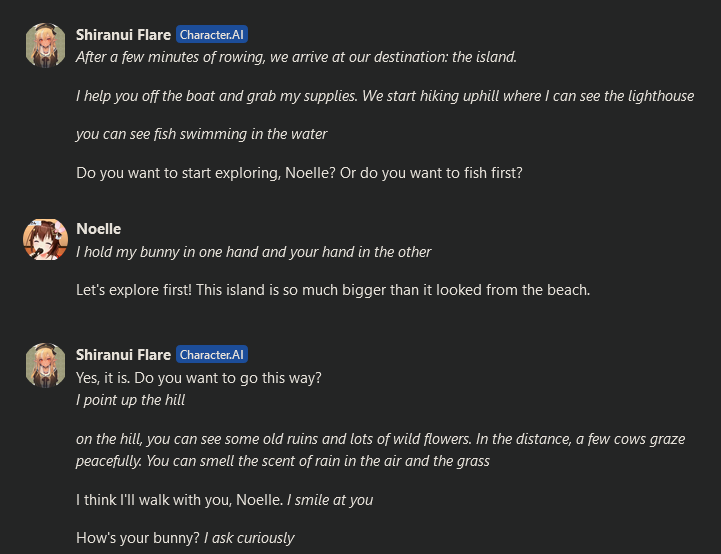Click the "How's your bunny?" question
This screenshot has height=554, width=721.
137,538
